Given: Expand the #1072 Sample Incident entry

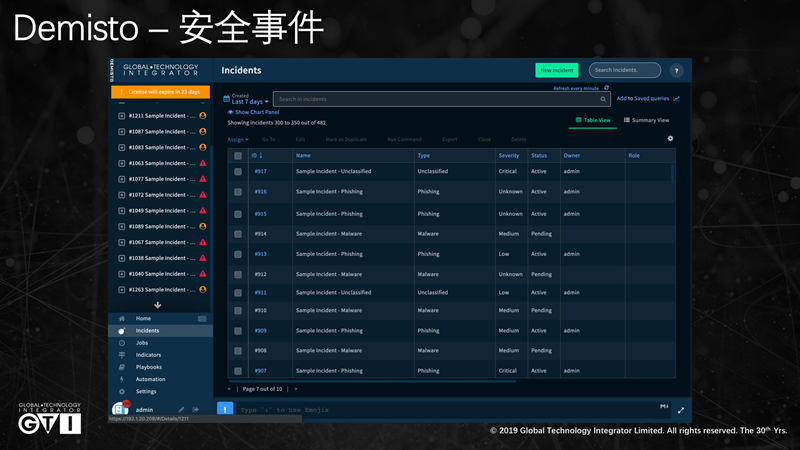Looking at the screenshot, I should [x=121, y=195].
